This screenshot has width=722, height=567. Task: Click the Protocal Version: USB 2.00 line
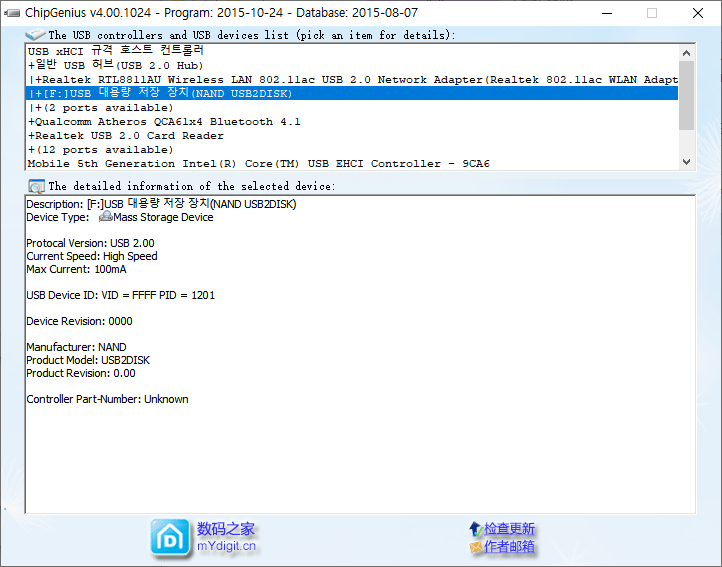(90, 243)
